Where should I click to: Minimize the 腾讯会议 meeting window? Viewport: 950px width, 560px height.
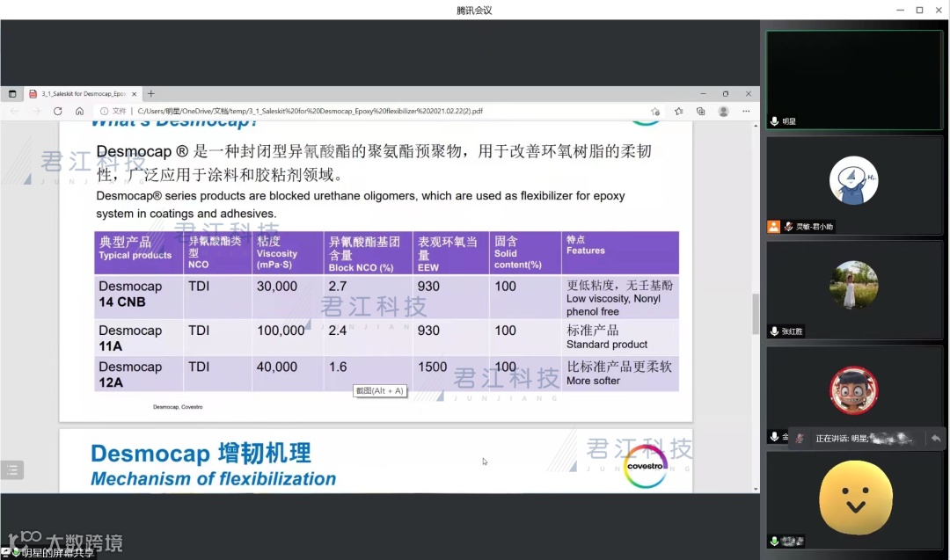[x=901, y=11]
